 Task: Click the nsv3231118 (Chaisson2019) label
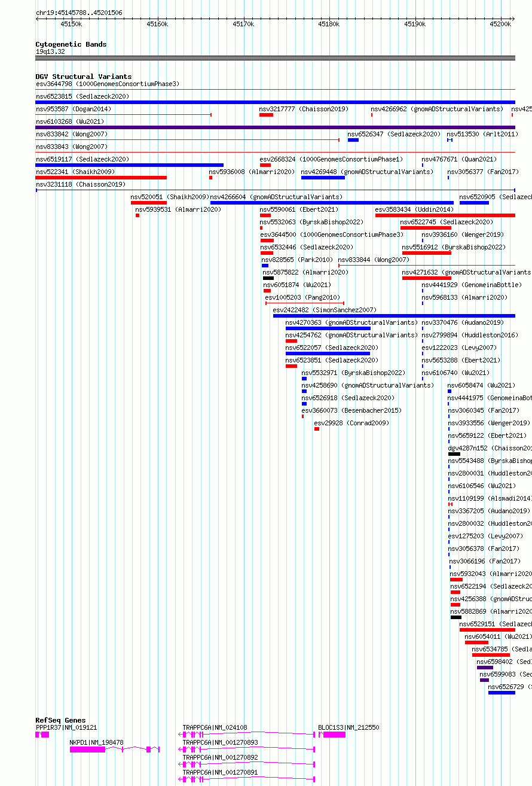pyautogui.click(x=81, y=184)
